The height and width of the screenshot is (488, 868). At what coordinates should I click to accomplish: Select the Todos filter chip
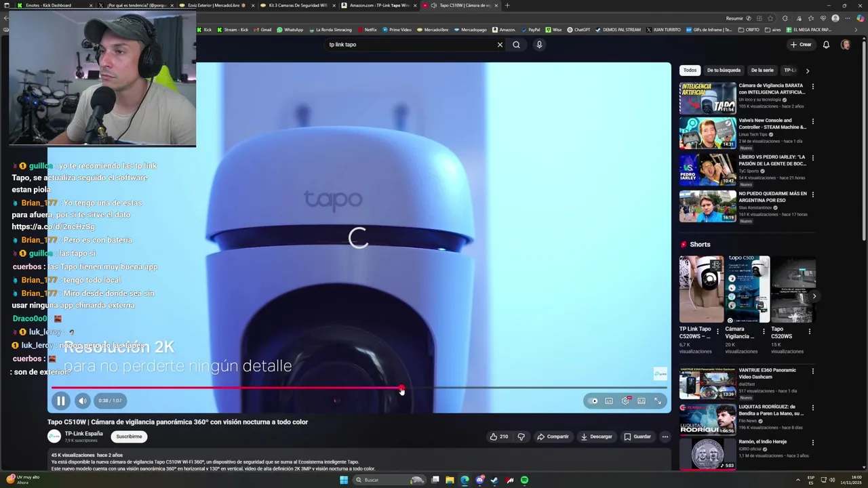pos(690,70)
